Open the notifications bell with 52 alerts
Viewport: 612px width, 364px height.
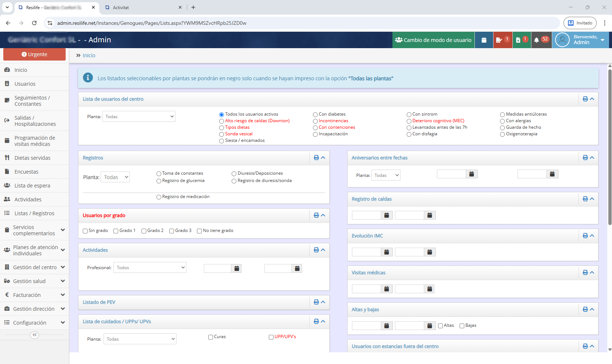(541, 40)
